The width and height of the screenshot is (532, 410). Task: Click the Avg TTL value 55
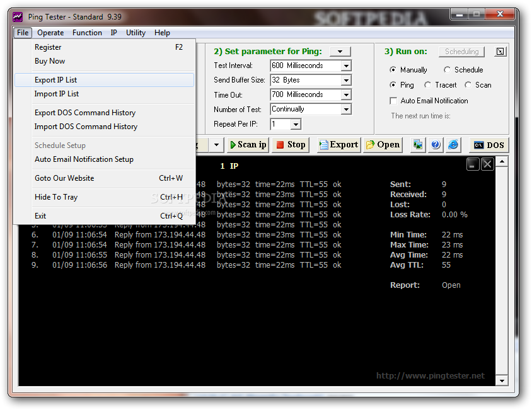[x=446, y=265]
